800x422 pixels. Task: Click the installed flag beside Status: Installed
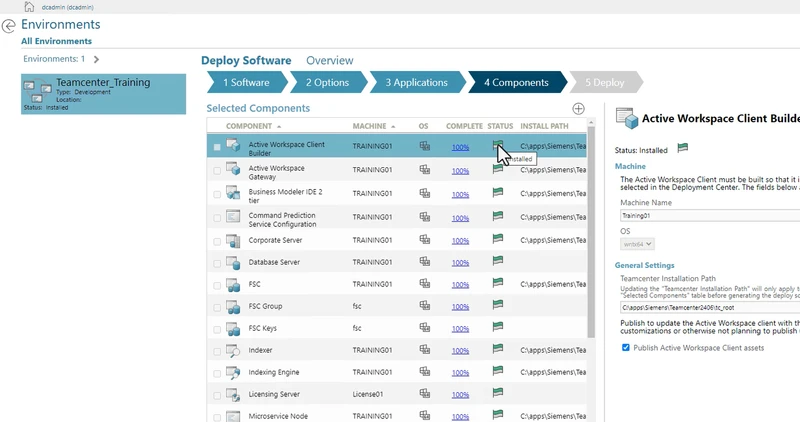click(x=683, y=148)
